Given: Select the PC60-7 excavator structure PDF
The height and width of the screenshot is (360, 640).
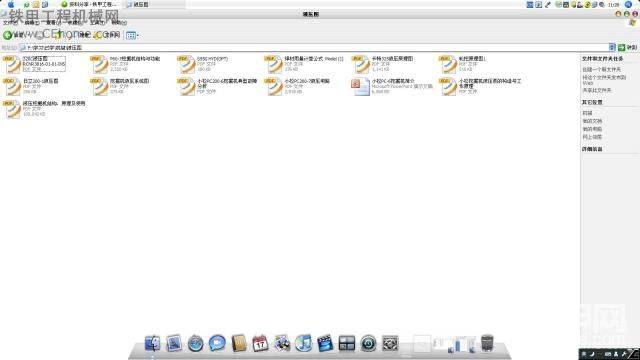Looking at the screenshot, I should [126, 64].
